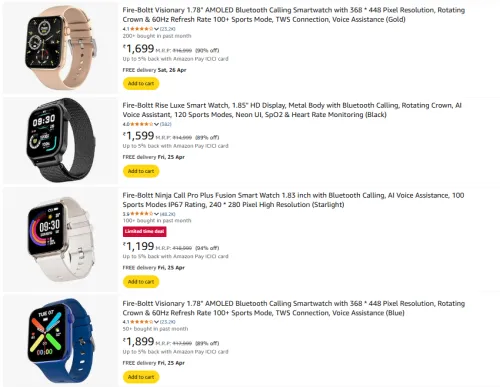The width and height of the screenshot is (500, 387).
Task: Click the star rating of the Ninja Call Pro Plus
Action: [141, 214]
